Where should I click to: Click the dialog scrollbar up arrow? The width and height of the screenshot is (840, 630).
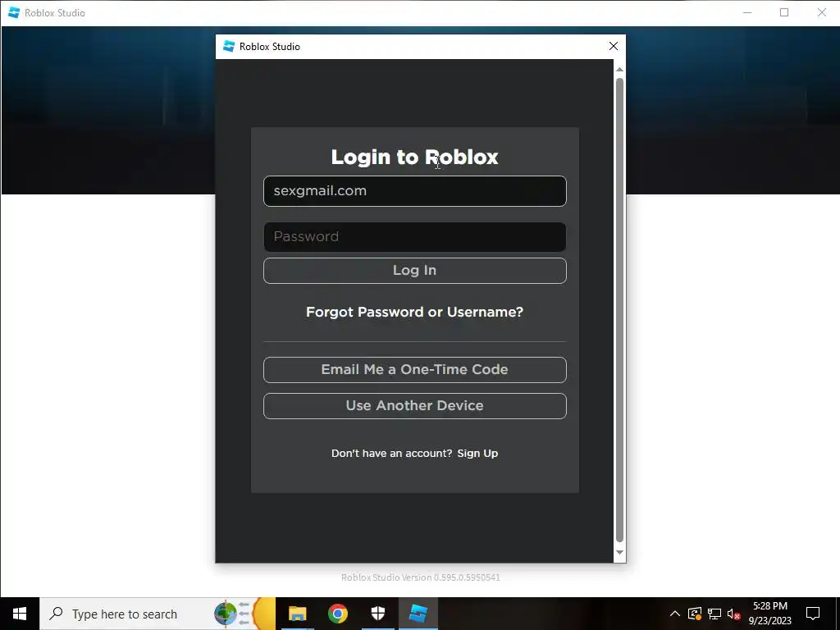tap(620, 70)
